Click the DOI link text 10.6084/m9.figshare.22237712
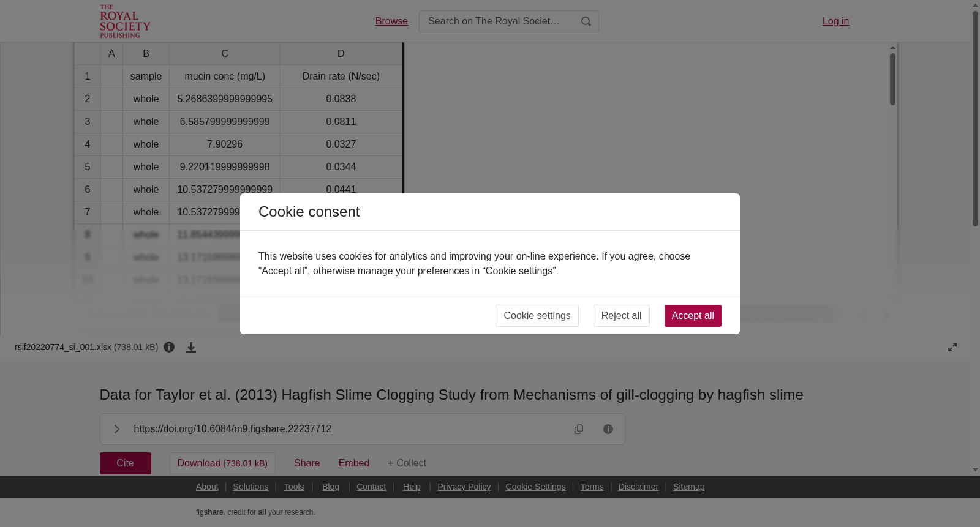Screen dimensions: 980x527 233,429
